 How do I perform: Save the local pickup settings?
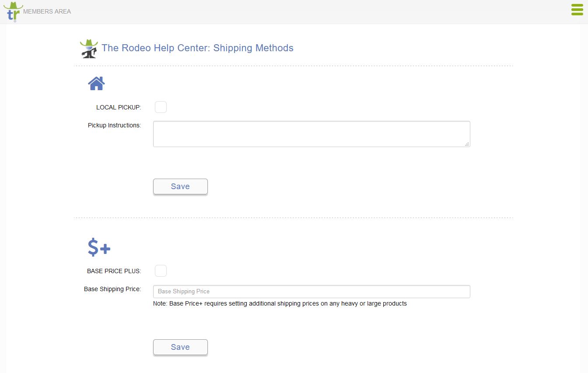(180, 186)
